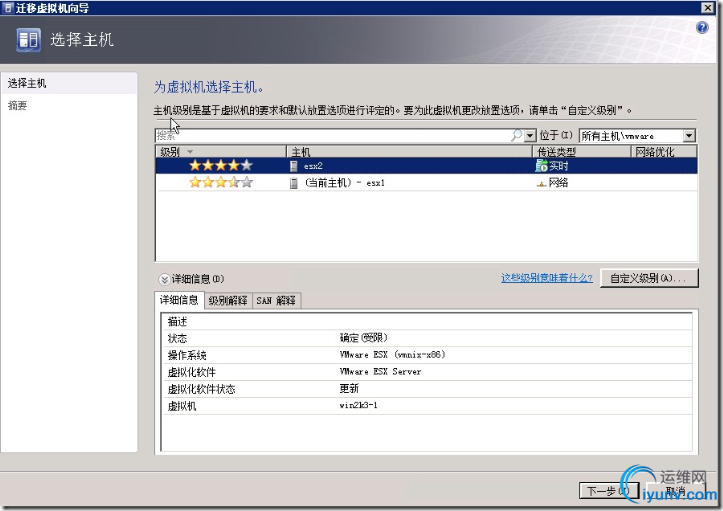Click the 选择主机 header wizard icon
The image size is (723, 511).
click(28, 40)
